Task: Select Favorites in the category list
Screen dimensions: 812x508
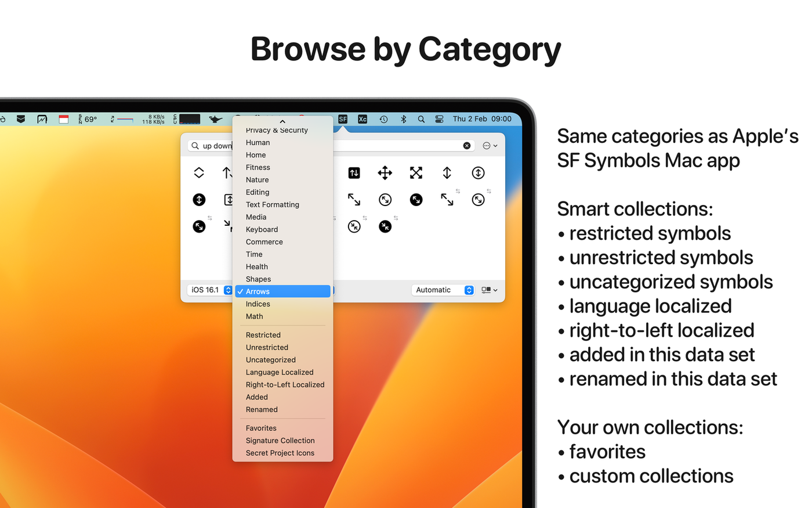Action: [261, 428]
